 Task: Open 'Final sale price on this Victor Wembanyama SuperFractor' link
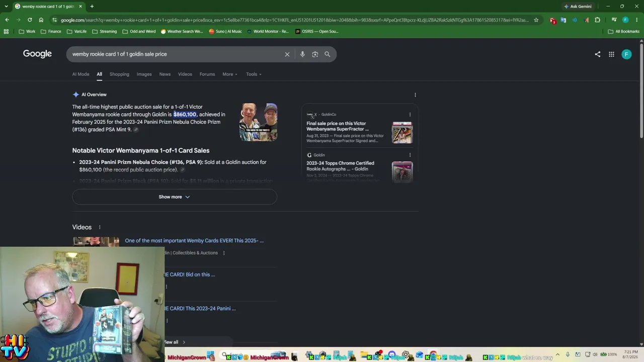pos(338,126)
